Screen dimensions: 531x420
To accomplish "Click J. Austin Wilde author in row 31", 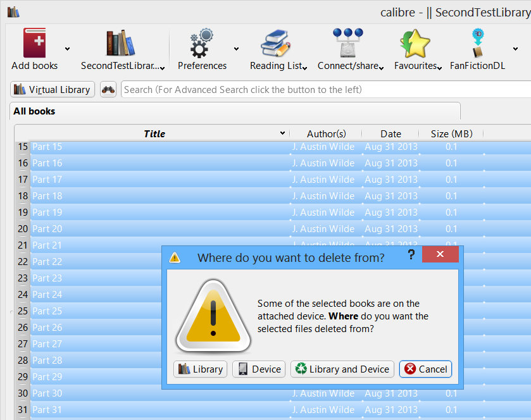I will [323, 410].
